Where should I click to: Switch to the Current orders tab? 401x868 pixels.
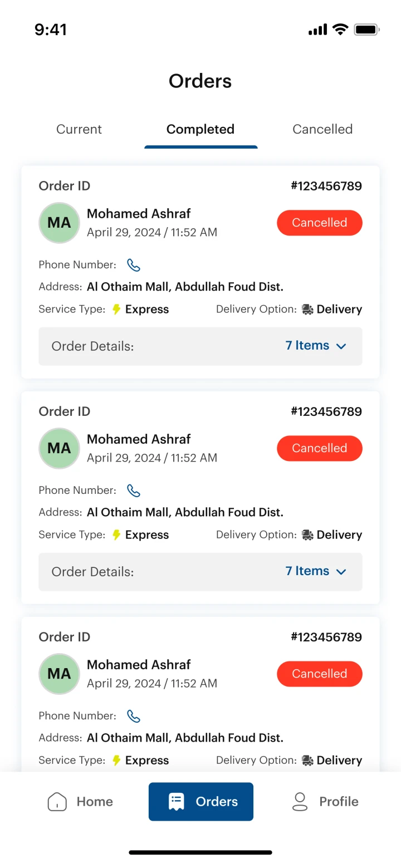pyautogui.click(x=79, y=129)
